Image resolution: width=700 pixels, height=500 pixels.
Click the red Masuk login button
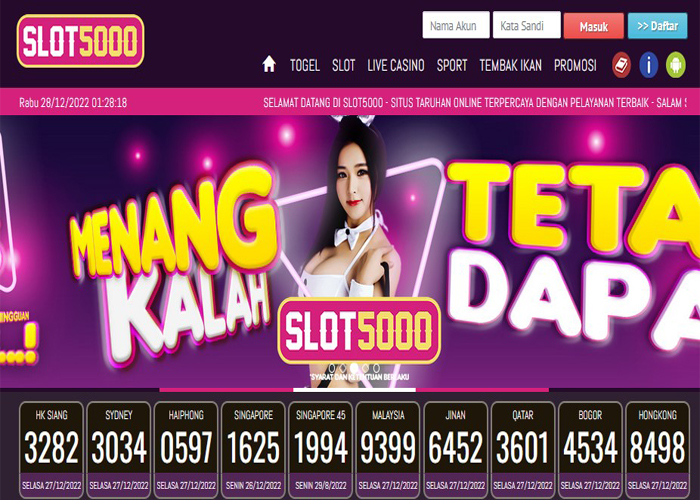593,26
